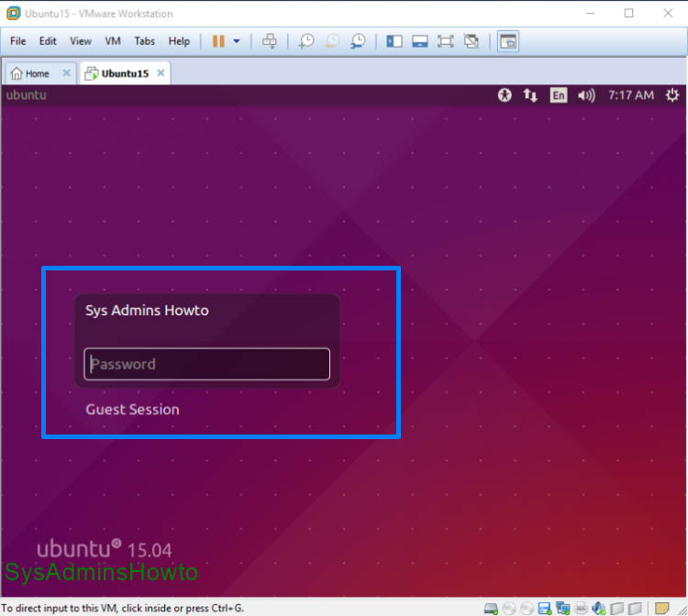Pause the virtual machine
Image resolution: width=688 pixels, height=616 pixels.
[x=218, y=41]
